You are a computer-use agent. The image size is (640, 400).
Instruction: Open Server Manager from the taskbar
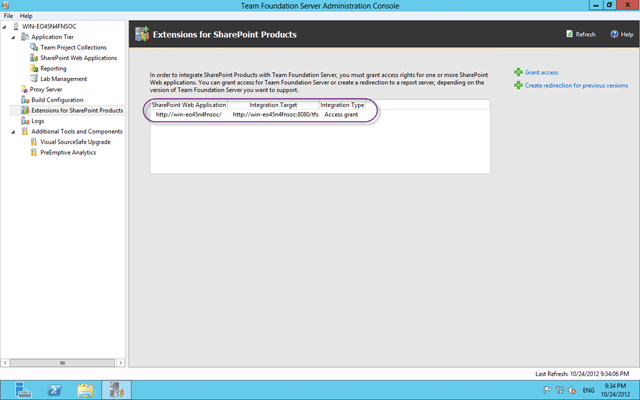point(23,390)
